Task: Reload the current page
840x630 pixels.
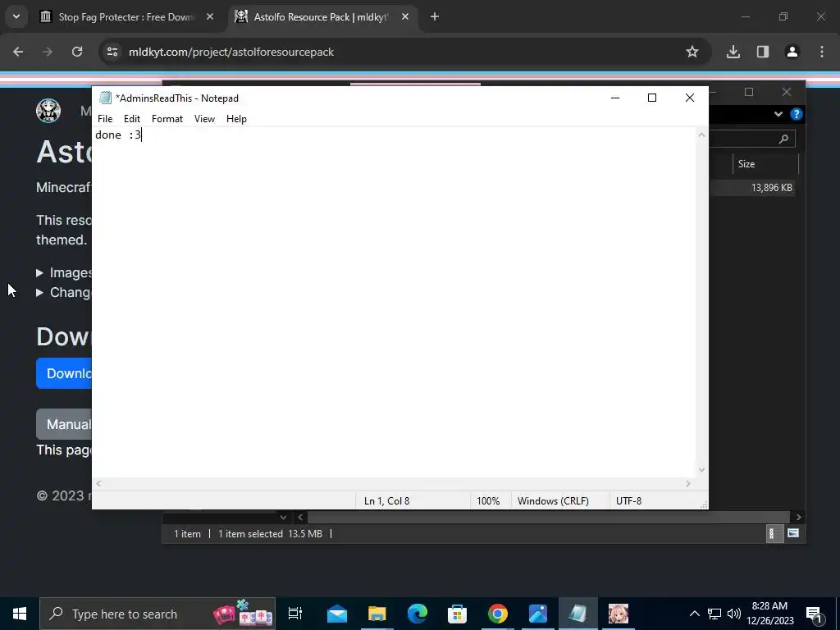Action: tap(77, 52)
